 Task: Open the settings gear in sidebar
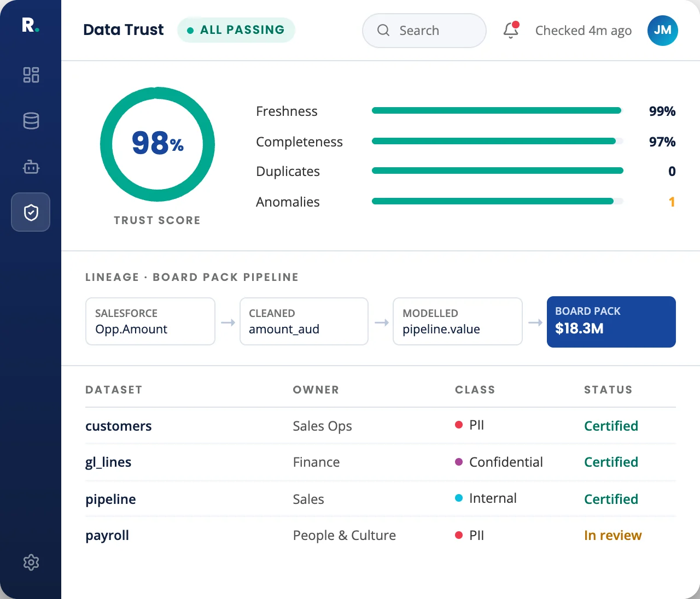31,562
